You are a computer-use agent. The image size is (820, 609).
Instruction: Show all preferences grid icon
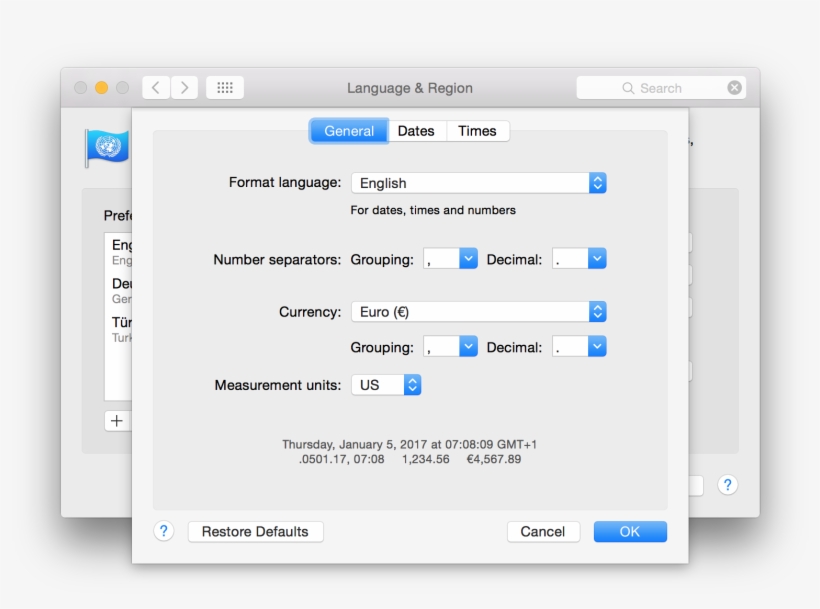pyautogui.click(x=225, y=88)
